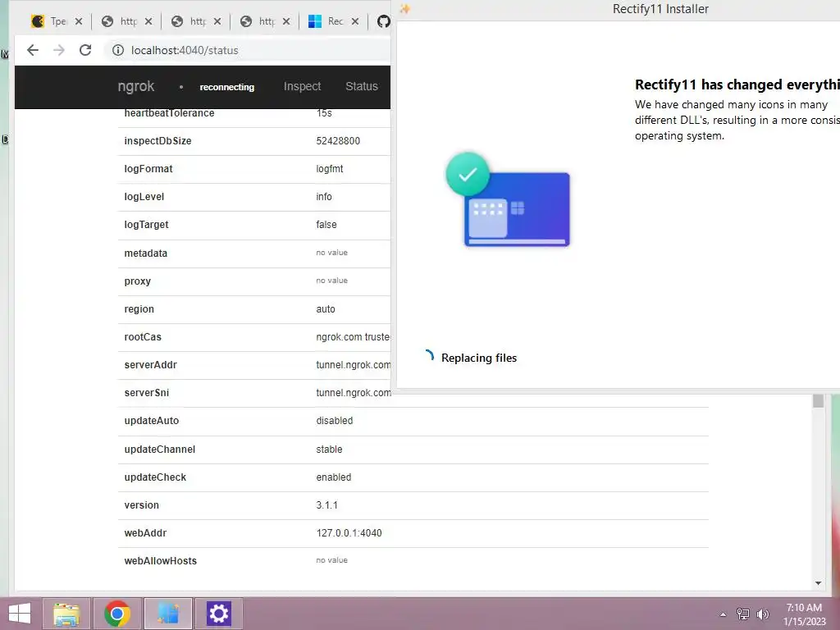Select the proxy row label

point(138,281)
